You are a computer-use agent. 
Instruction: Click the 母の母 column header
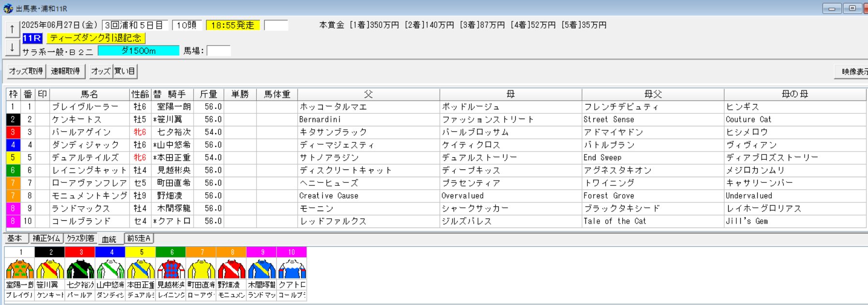click(795, 94)
